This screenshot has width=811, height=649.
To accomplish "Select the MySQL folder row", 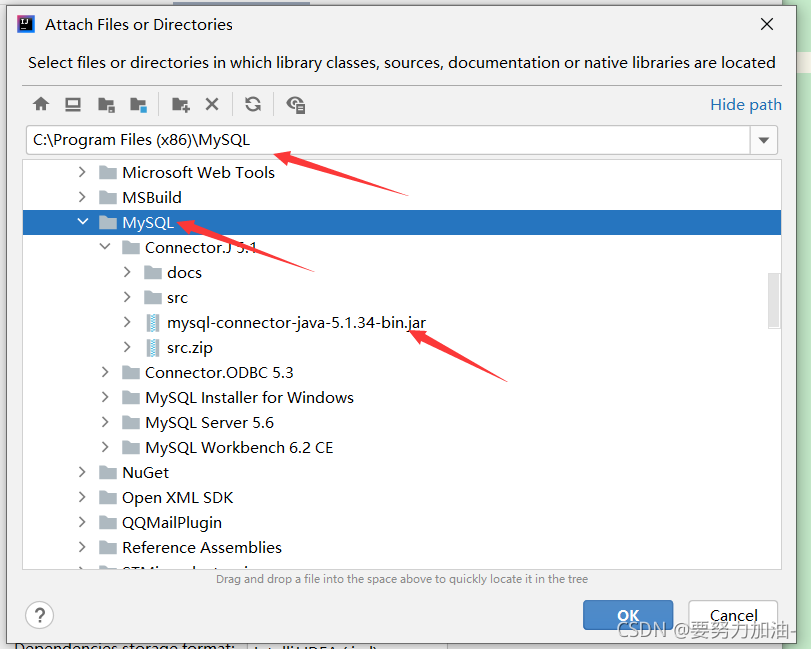I will pyautogui.click(x=401, y=222).
